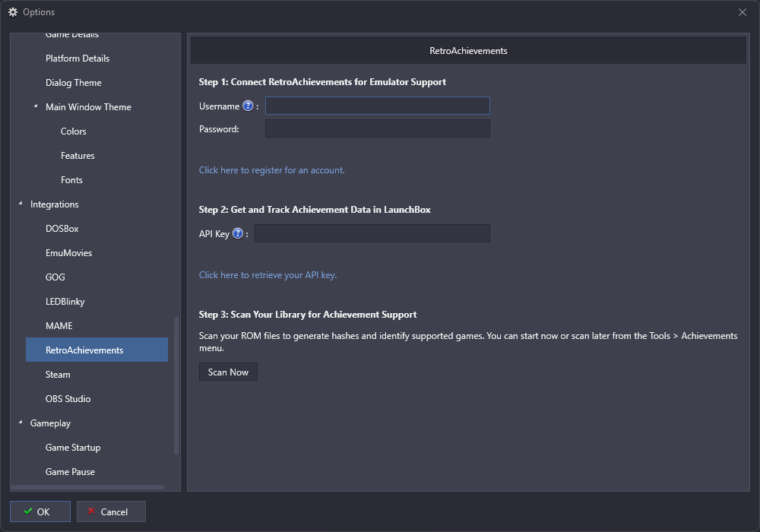
Task: Open the Dialog Theme settings page
Action: 74,83
